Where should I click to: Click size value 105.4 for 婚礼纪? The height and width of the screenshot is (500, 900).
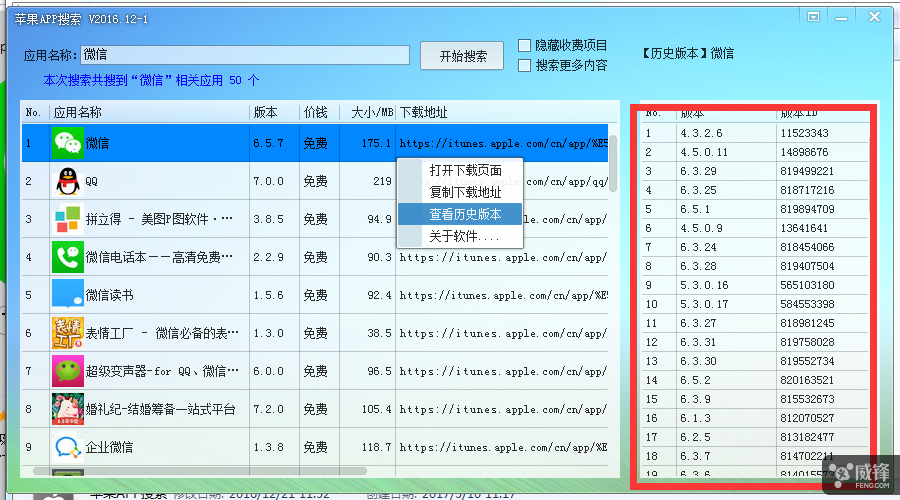376,409
